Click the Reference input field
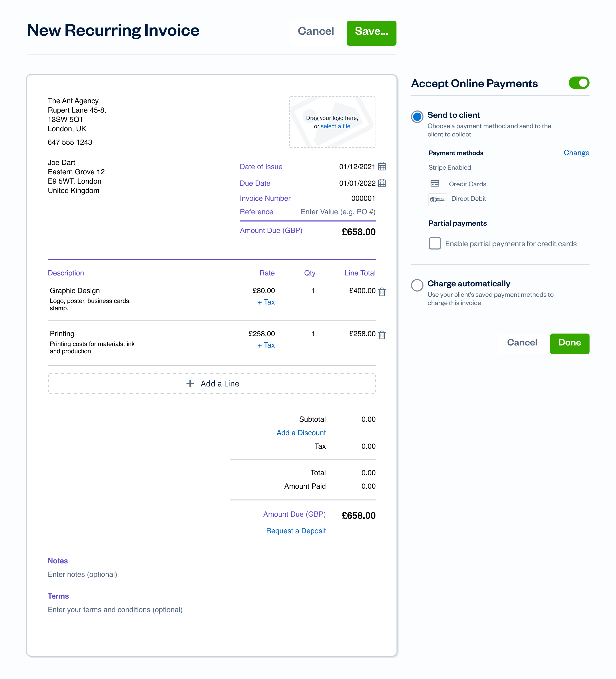The width and height of the screenshot is (616, 679). 337,212
